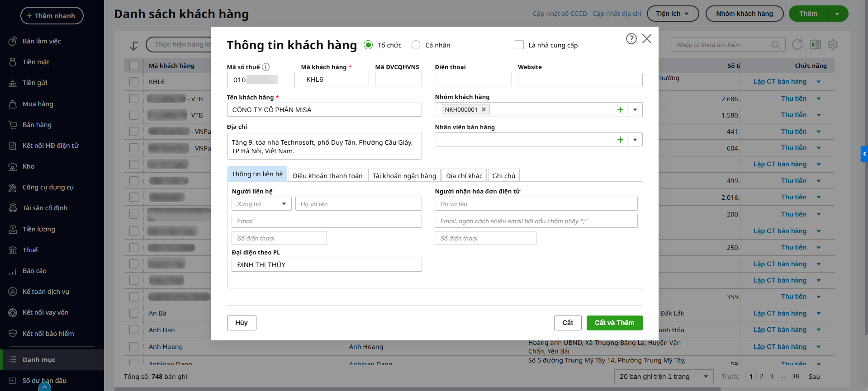Switch to Điều khoản thanh toán tab
This screenshot has height=391, width=868.
coord(327,176)
